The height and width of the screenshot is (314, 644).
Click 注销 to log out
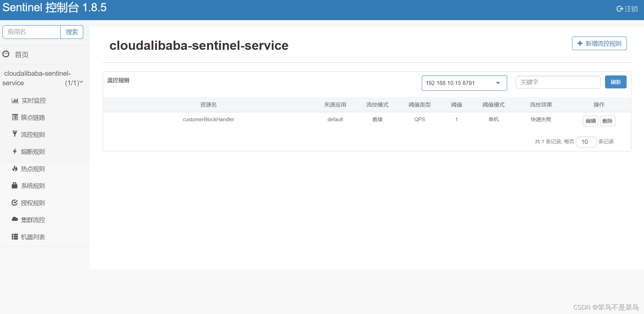pos(631,9)
